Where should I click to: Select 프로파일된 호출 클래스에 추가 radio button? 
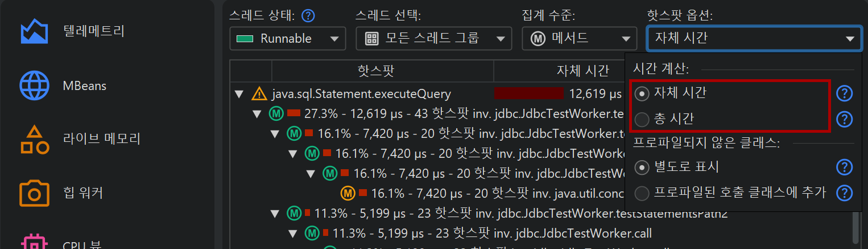point(642,194)
